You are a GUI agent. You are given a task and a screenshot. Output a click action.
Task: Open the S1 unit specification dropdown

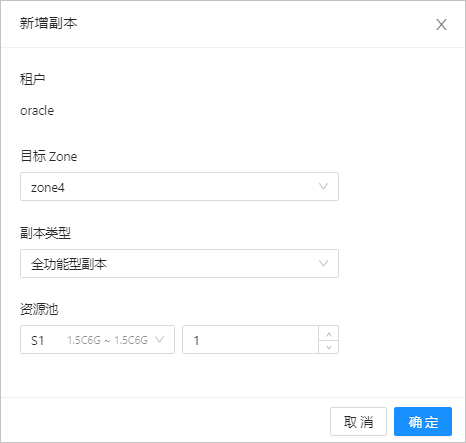pos(97,339)
